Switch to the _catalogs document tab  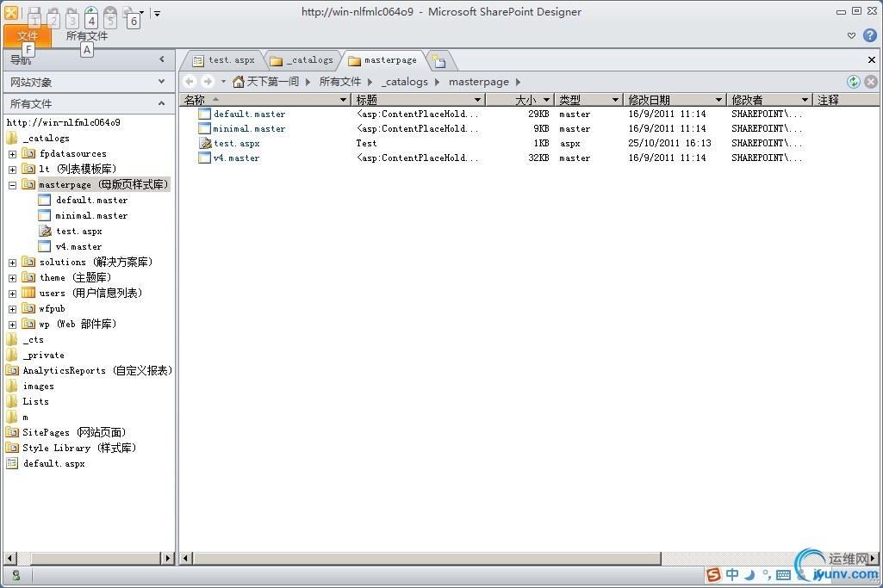coord(303,60)
